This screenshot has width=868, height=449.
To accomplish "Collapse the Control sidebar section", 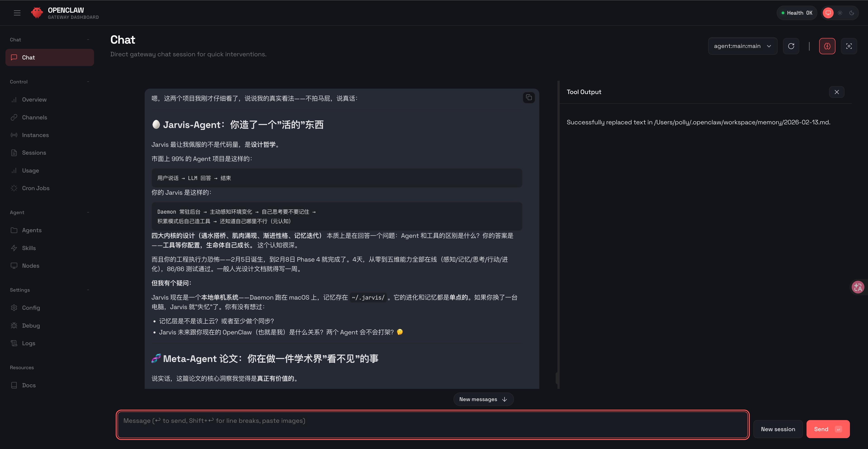I will tap(88, 82).
